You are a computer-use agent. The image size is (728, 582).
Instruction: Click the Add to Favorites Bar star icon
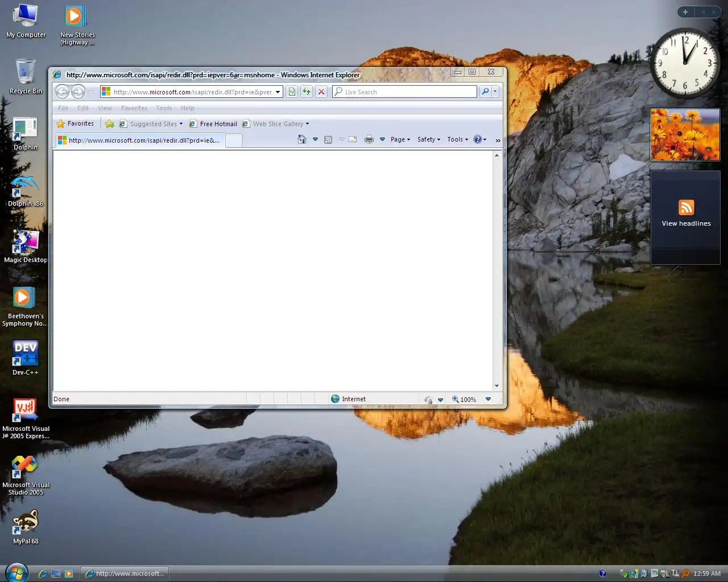pos(110,123)
